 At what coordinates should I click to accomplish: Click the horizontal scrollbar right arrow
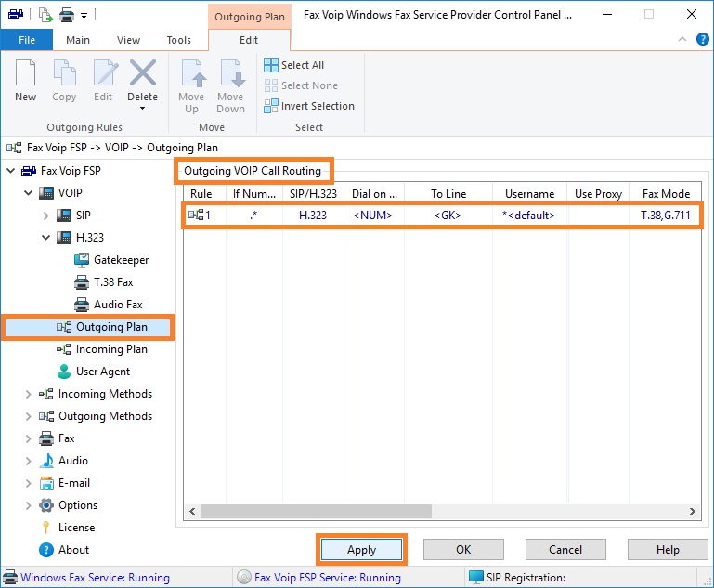(693, 512)
